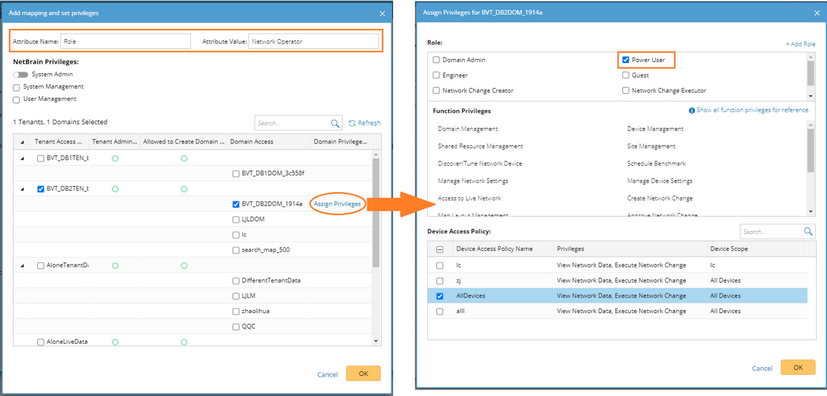The width and height of the screenshot is (827, 396).
Task: Click the Refresh icon beside tenant search
Action: coord(352,123)
